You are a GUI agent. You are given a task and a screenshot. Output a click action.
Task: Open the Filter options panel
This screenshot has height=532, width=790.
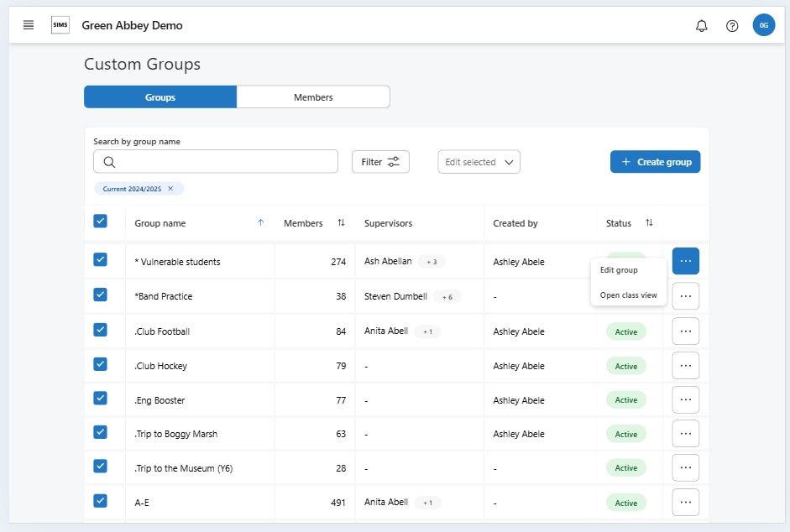380,162
